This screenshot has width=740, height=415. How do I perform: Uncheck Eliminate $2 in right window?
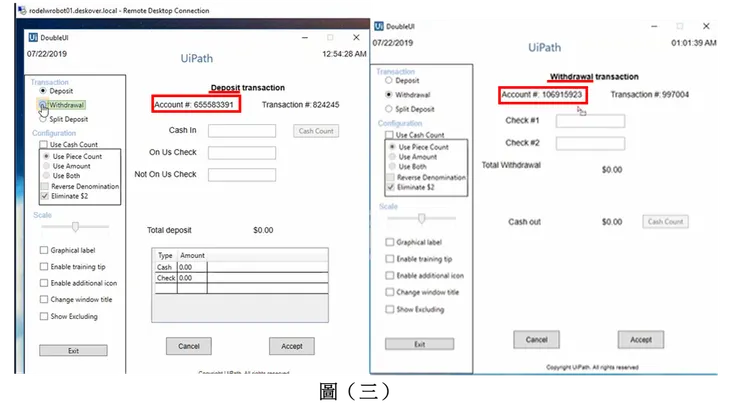[x=391, y=187]
